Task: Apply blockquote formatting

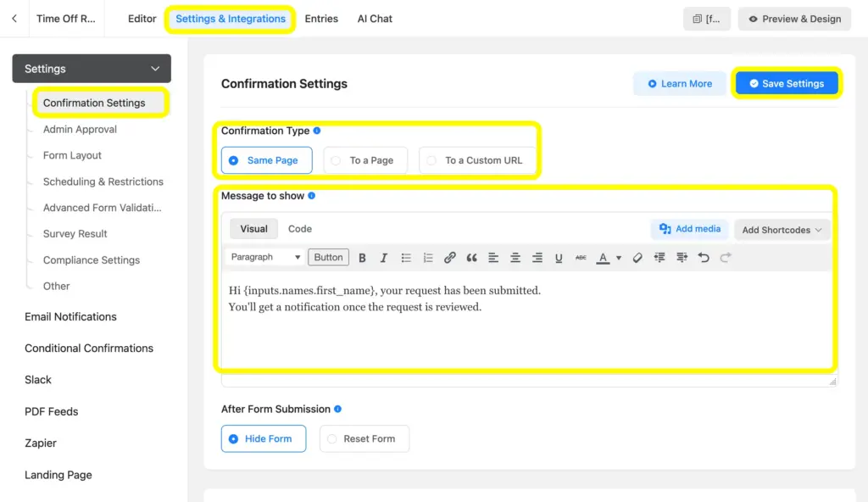Action: click(471, 258)
